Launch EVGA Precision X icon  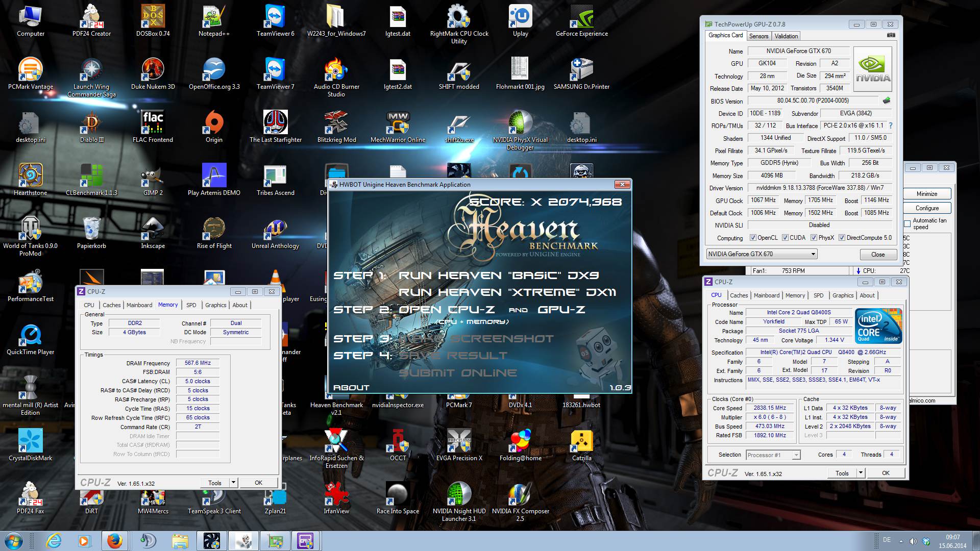[459, 445]
